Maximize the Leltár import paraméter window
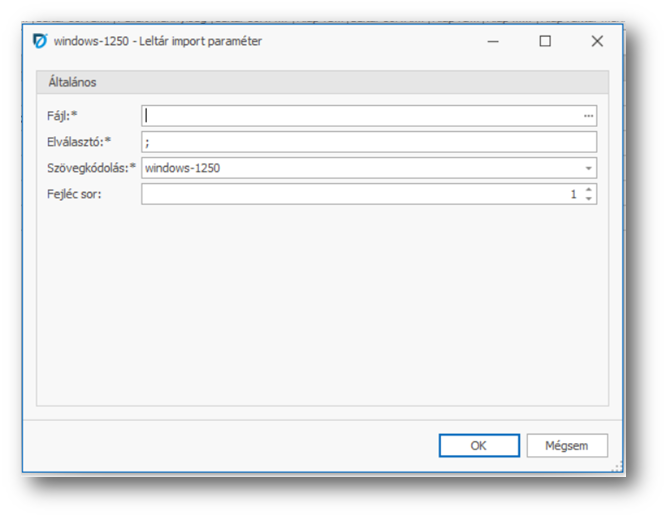668x519 pixels. [545, 42]
